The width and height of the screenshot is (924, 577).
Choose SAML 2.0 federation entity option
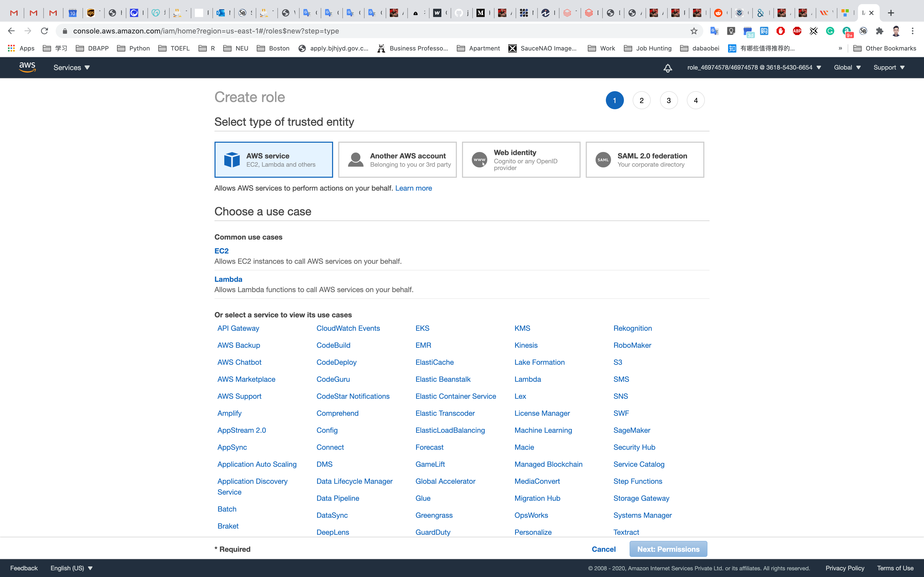(645, 159)
